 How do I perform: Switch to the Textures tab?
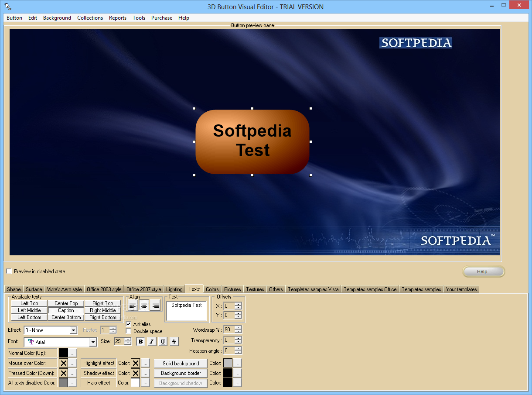[255, 289]
